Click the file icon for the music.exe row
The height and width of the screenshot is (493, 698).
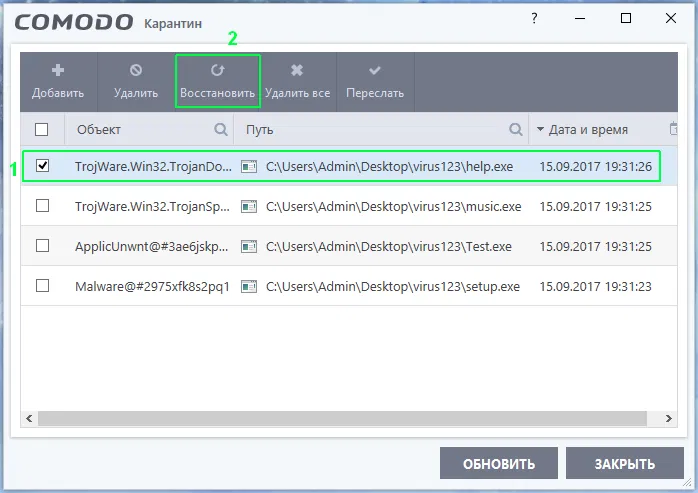(x=249, y=207)
